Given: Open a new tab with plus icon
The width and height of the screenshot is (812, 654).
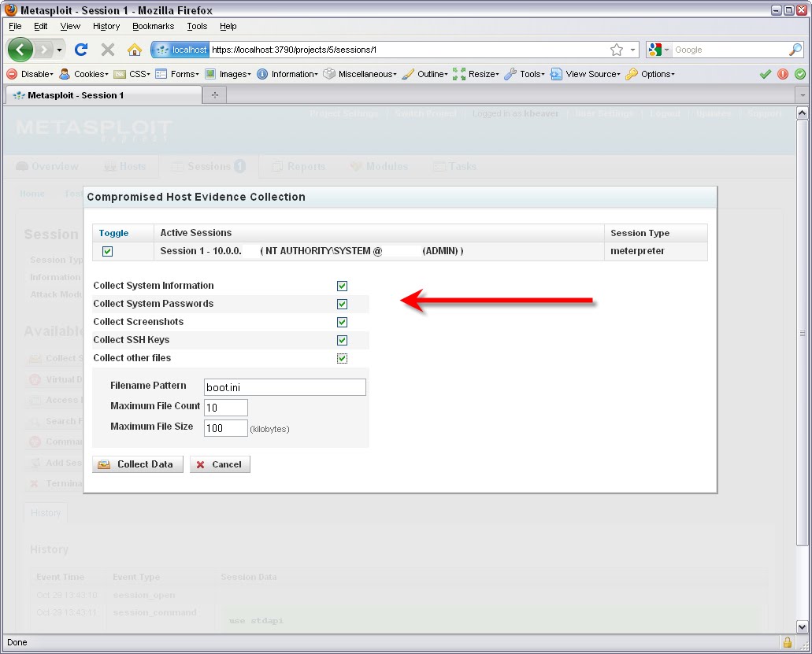Looking at the screenshot, I should (215, 94).
